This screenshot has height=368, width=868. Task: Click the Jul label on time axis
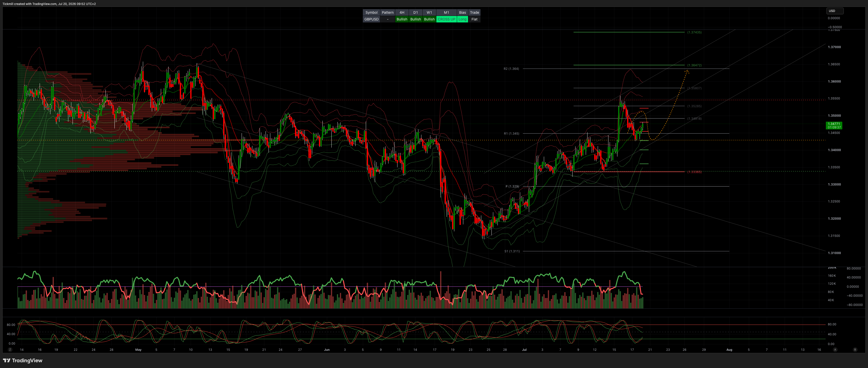[x=524, y=350]
